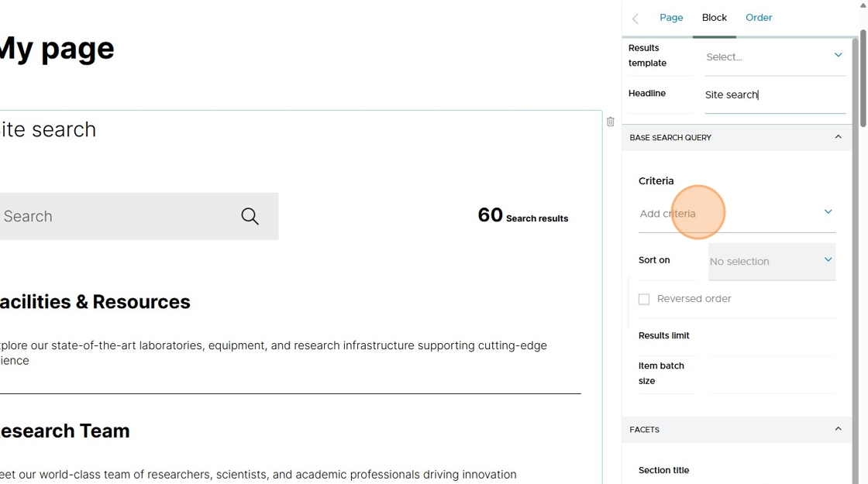Screen dimensions: 868x484
Task: Click the Results limit field
Action: (x=772, y=336)
